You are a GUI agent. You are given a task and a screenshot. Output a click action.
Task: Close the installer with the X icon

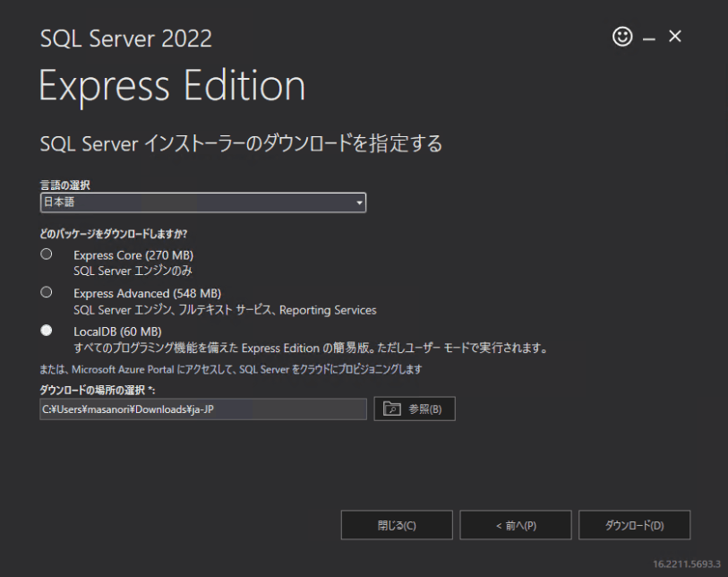click(674, 36)
